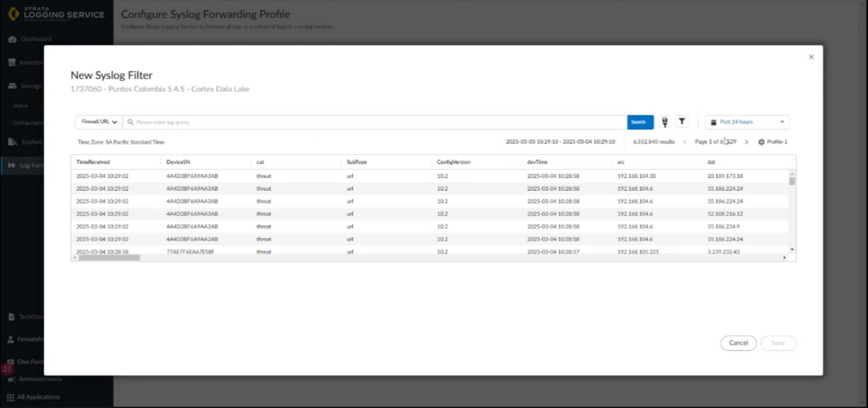The height and width of the screenshot is (408, 868).
Task: Click the Dashboard sidebar icon
Action: tap(12, 39)
